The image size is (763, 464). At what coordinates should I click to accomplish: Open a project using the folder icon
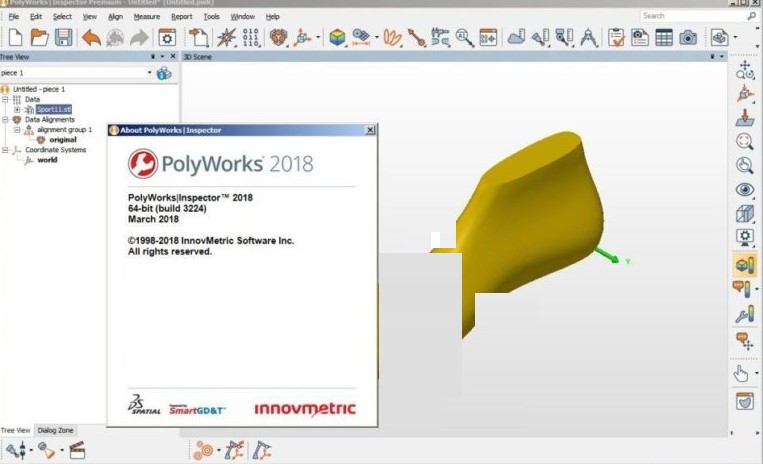click(x=39, y=37)
